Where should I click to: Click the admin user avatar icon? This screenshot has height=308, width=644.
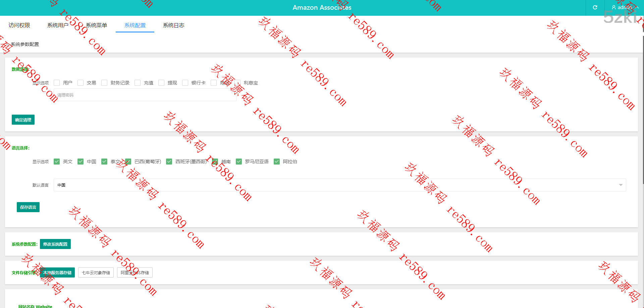pyautogui.click(x=613, y=7)
